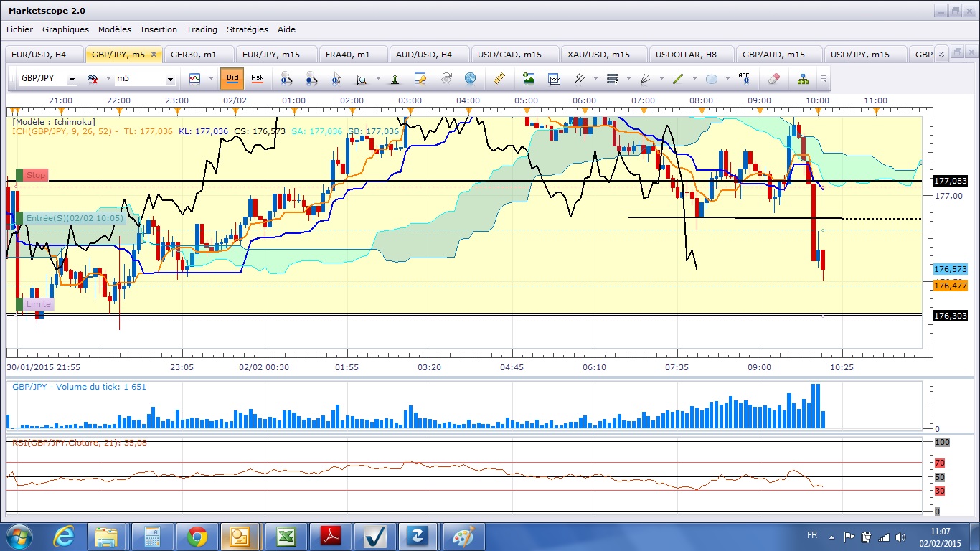Open the Graphiques menu
The width and height of the screenshot is (980, 551).
click(x=65, y=29)
